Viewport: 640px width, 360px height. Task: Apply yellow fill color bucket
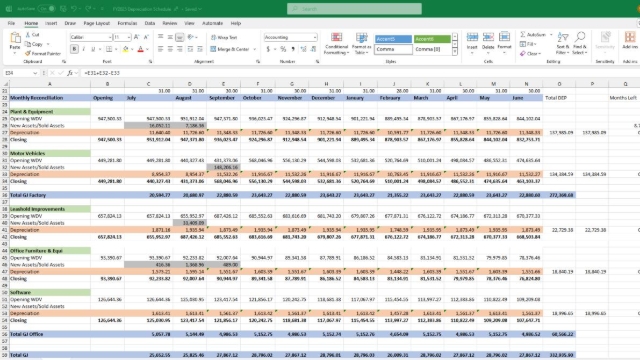[126, 49]
